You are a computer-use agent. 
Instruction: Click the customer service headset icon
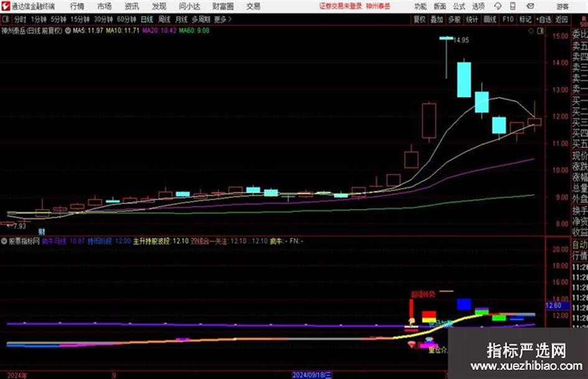(498, 6)
